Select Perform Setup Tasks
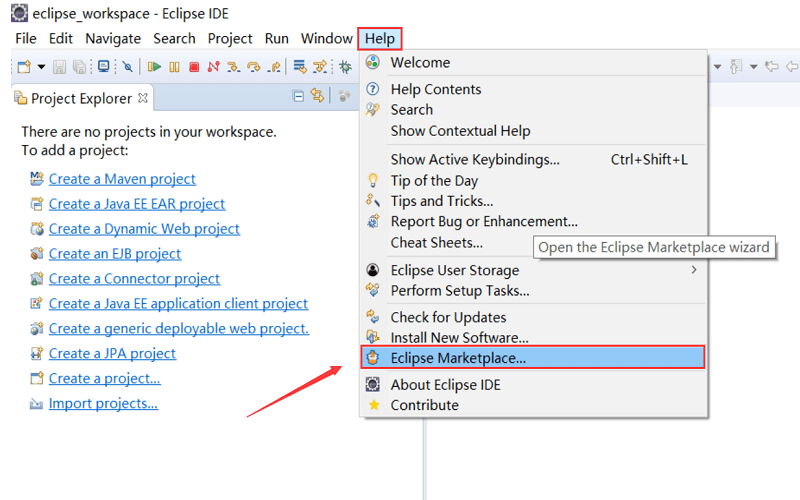The width and height of the screenshot is (800, 500). tap(533, 291)
